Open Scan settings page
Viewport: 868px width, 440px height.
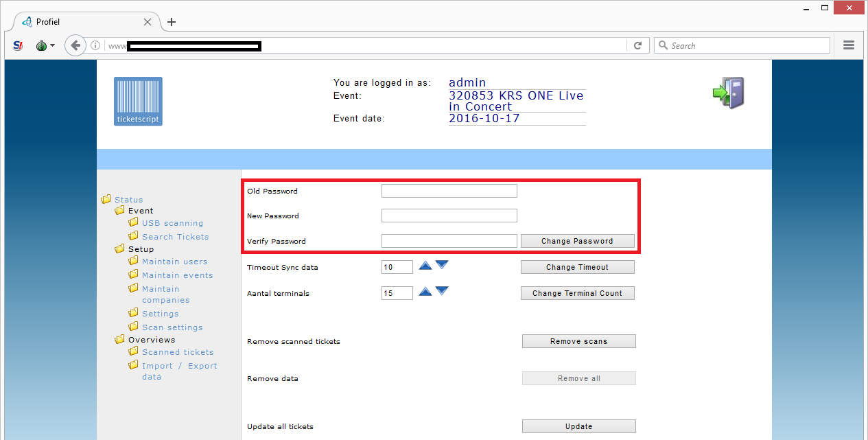[x=172, y=327]
